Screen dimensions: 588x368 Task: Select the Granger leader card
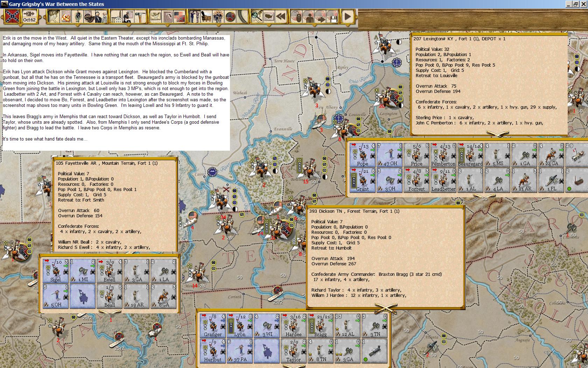pyautogui.click(x=213, y=325)
